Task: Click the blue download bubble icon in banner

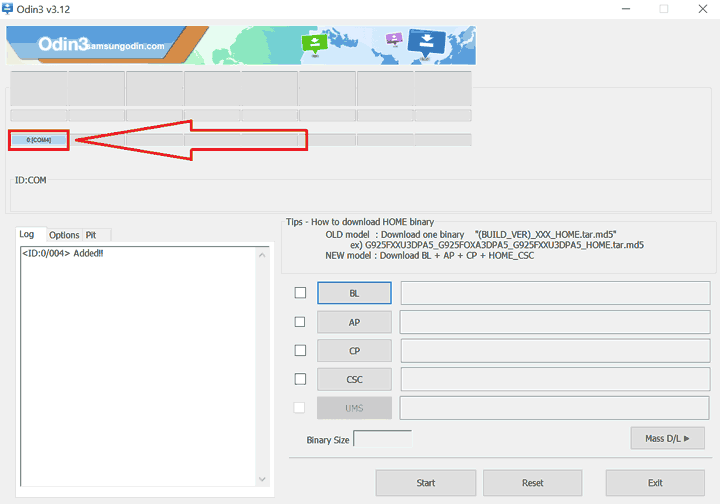Action: [x=427, y=43]
